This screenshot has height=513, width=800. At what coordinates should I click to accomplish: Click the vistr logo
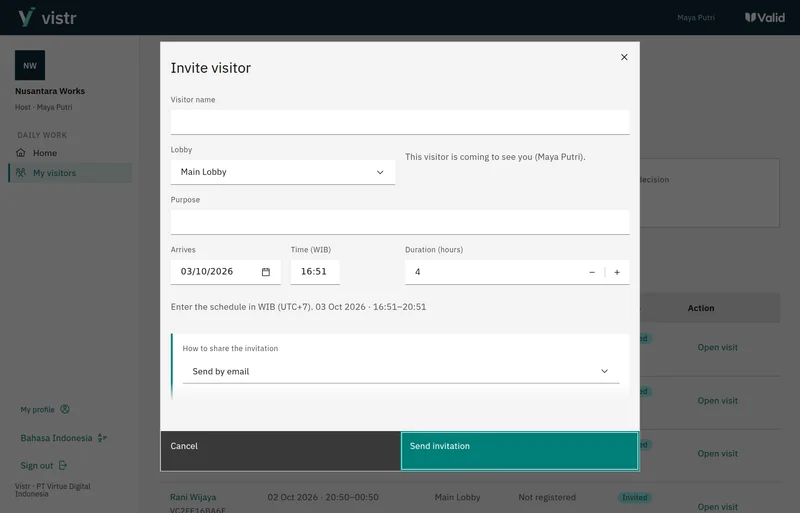click(x=47, y=17)
